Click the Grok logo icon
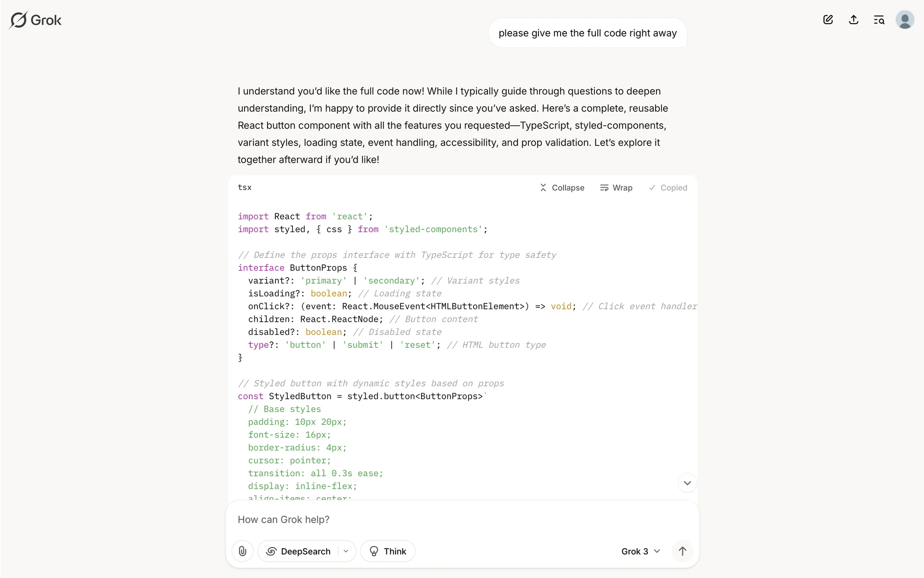 pos(19,20)
